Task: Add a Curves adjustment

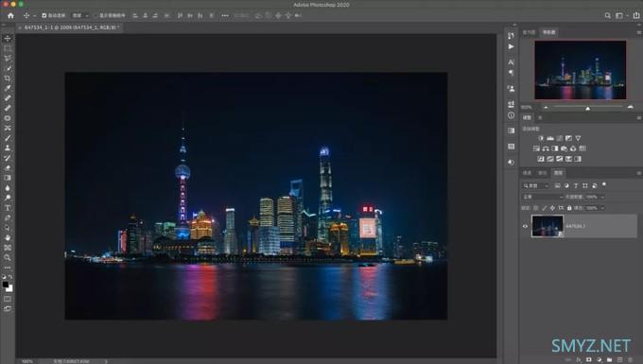Action: 560,139
